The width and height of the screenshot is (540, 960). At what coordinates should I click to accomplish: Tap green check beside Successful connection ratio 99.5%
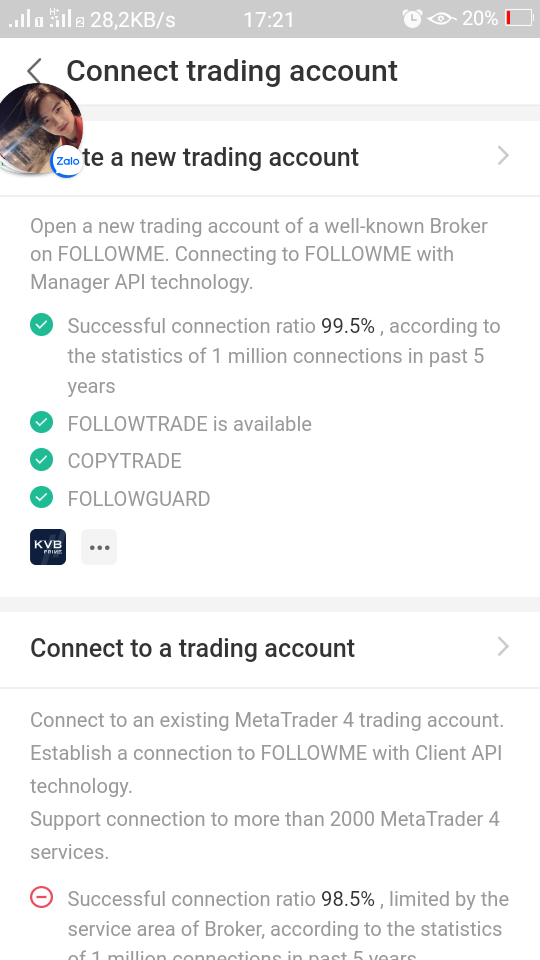click(x=42, y=324)
